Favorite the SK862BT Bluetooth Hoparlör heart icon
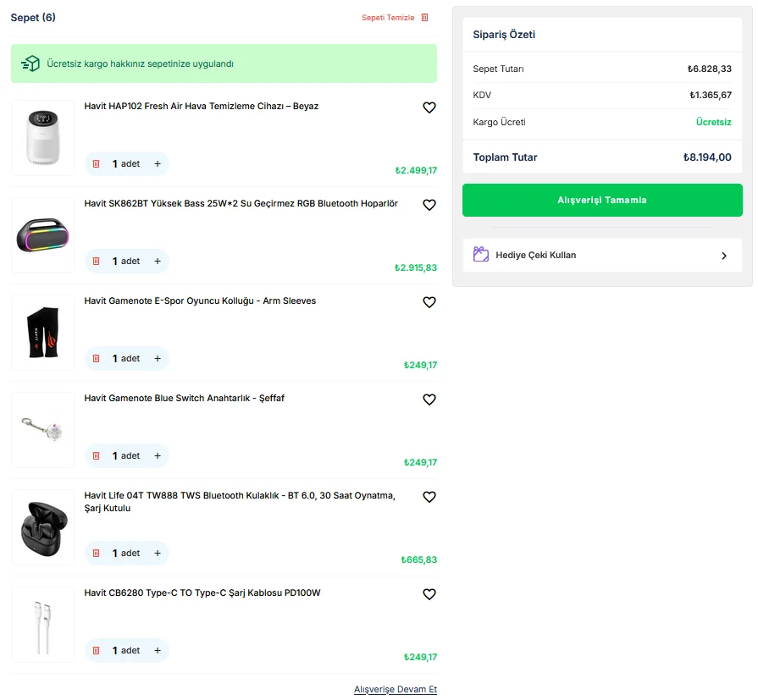The height and width of the screenshot is (700, 758). point(429,205)
